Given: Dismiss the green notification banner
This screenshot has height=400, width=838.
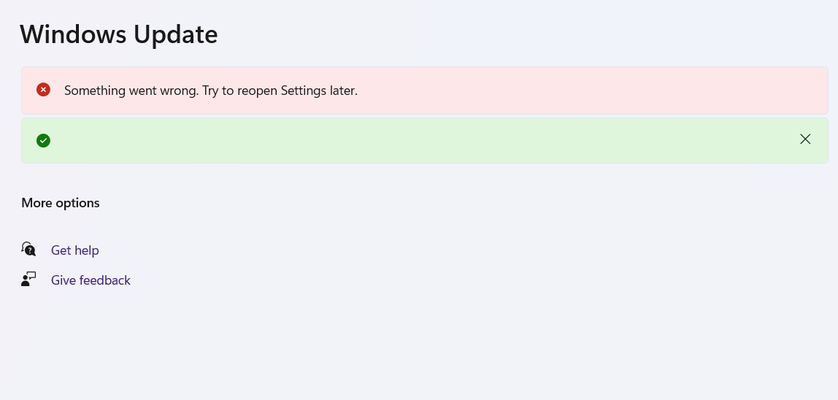Looking at the screenshot, I should pos(805,139).
